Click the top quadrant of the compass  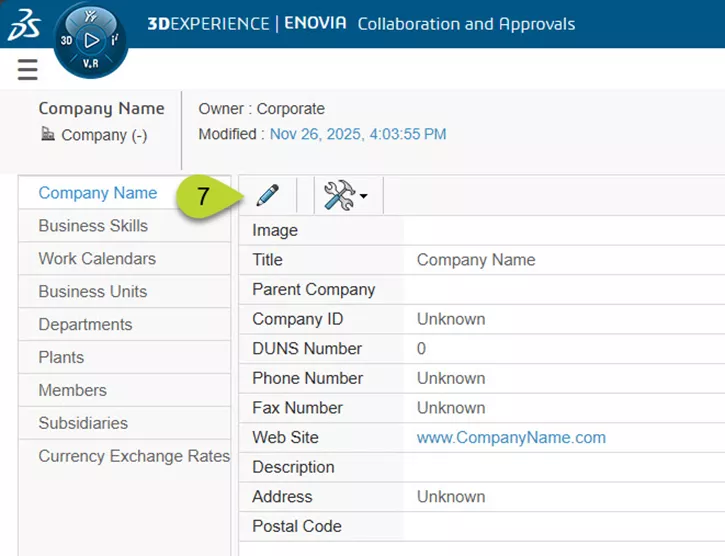[91, 17]
